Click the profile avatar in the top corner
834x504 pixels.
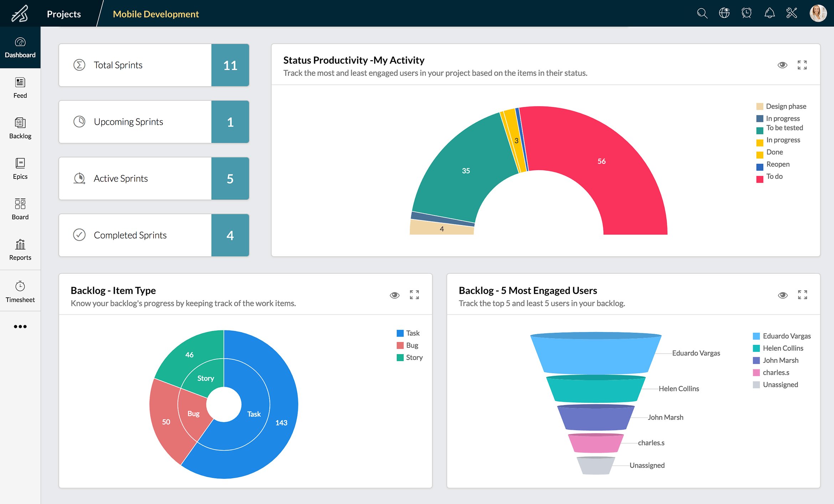(818, 13)
